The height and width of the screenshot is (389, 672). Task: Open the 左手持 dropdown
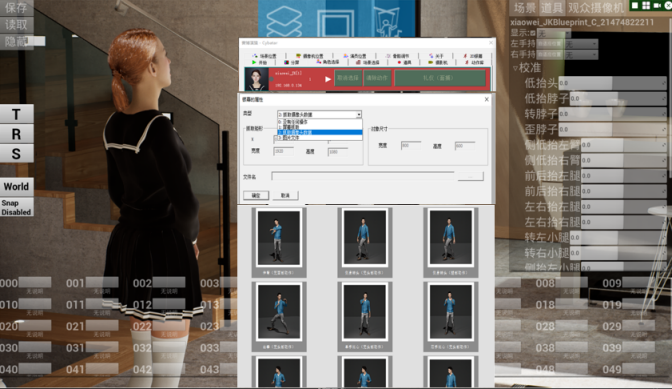(x=581, y=44)
